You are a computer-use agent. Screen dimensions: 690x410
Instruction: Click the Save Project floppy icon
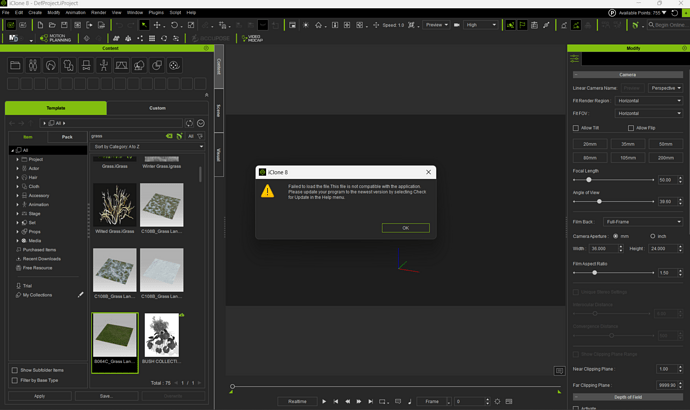point(64,25)
